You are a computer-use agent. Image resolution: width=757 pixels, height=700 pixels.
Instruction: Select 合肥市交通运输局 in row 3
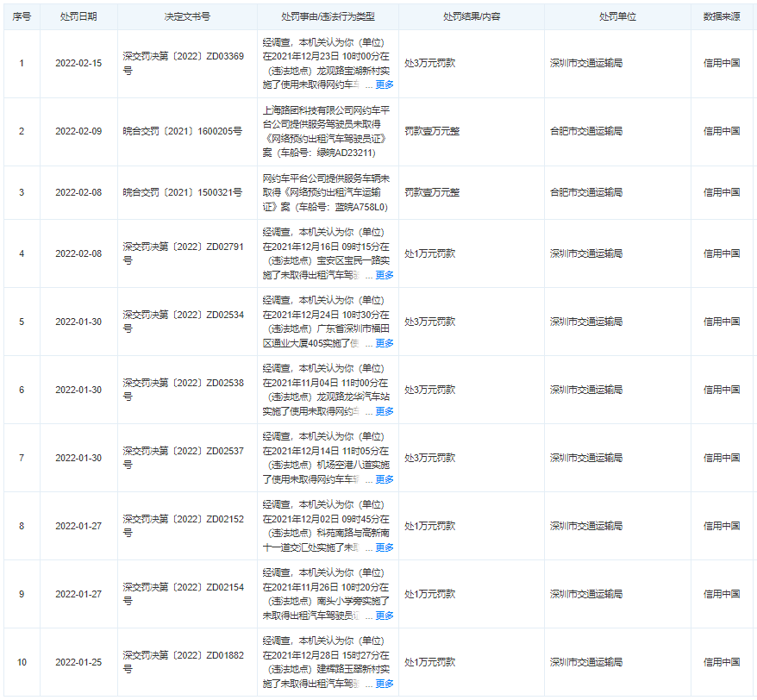586,192
